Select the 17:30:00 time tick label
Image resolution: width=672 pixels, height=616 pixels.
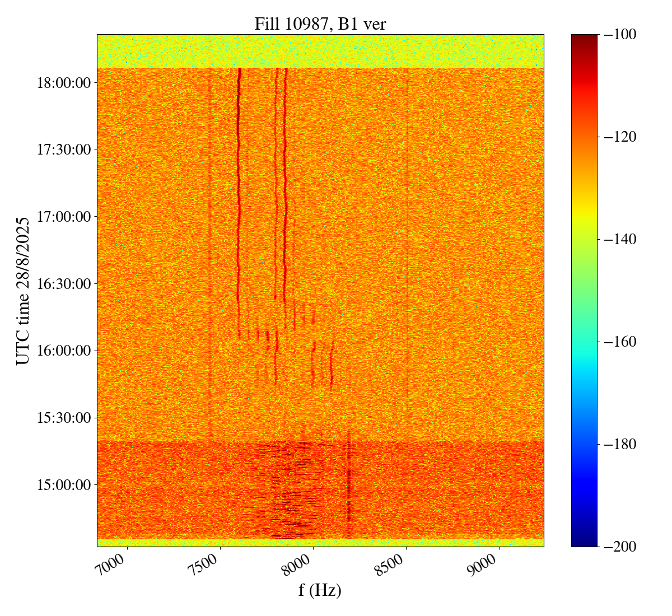(x=63, y=150)
